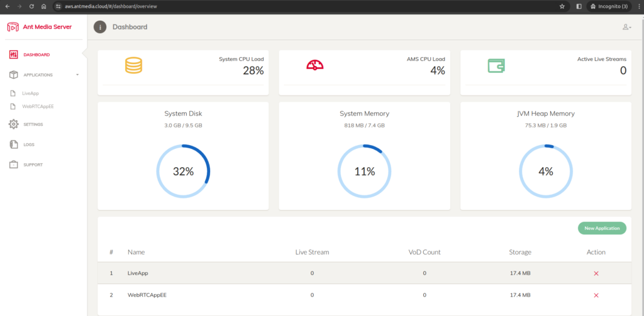The width and height of the screenshot is (644, 316).
Task: Select APPLICATIONS in the sidebar
Action: tap(38, 75)
